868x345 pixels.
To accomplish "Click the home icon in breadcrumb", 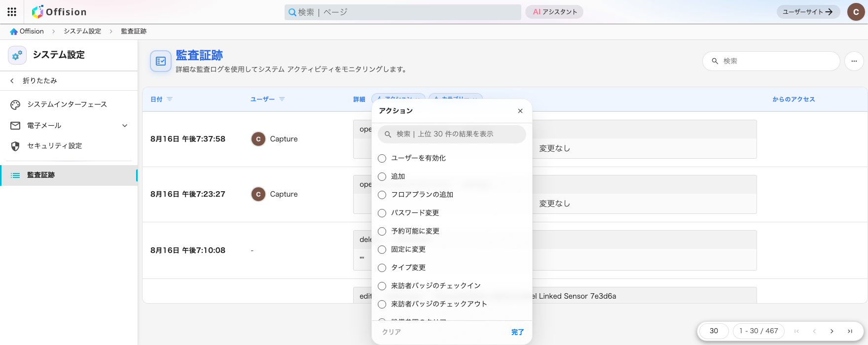I will [x=14, y=32].
